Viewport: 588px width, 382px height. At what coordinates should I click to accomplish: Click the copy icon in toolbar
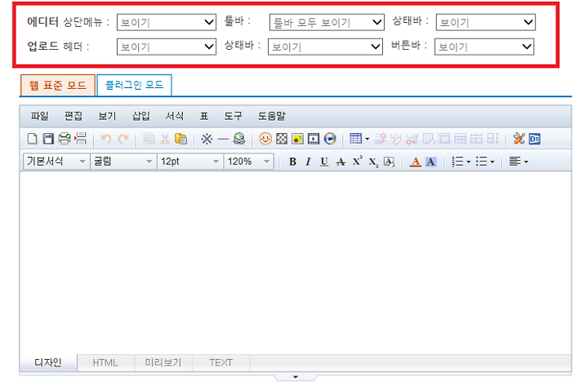(149, 139)
